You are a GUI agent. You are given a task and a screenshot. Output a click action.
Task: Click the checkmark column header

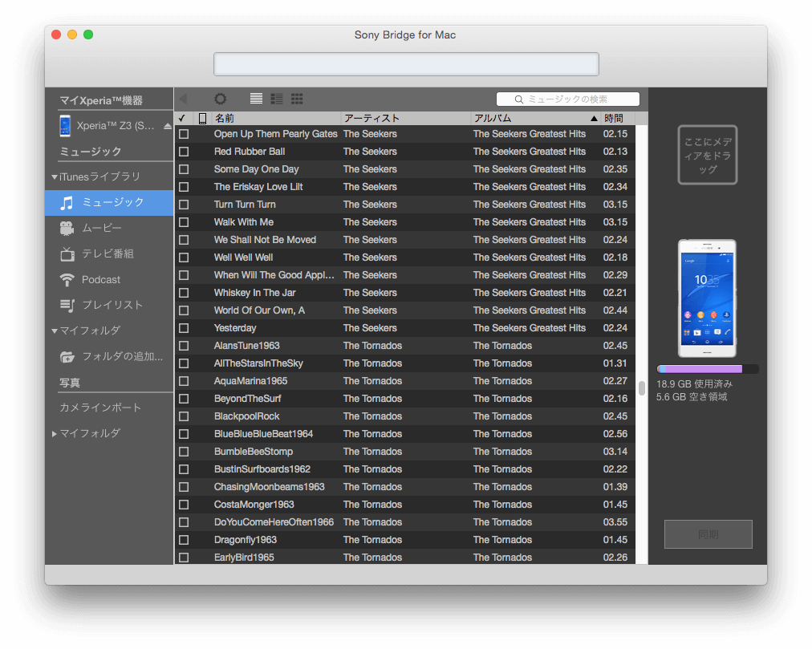182,119
